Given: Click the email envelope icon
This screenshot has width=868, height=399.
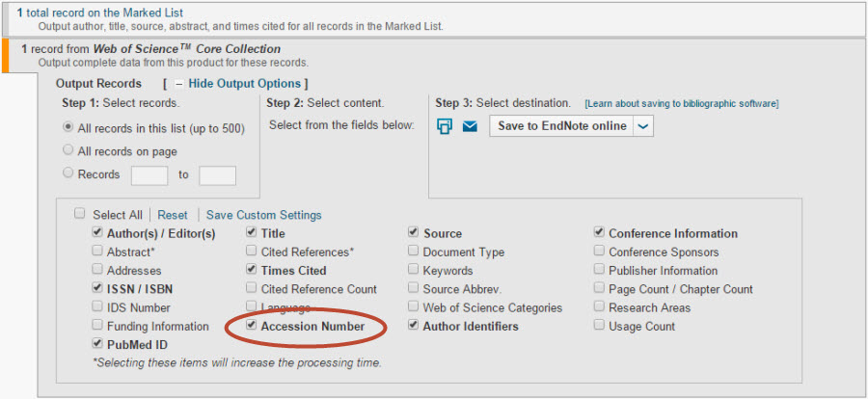Looking at the screenshot, I should pyautogui.click(x=470, y=126).
